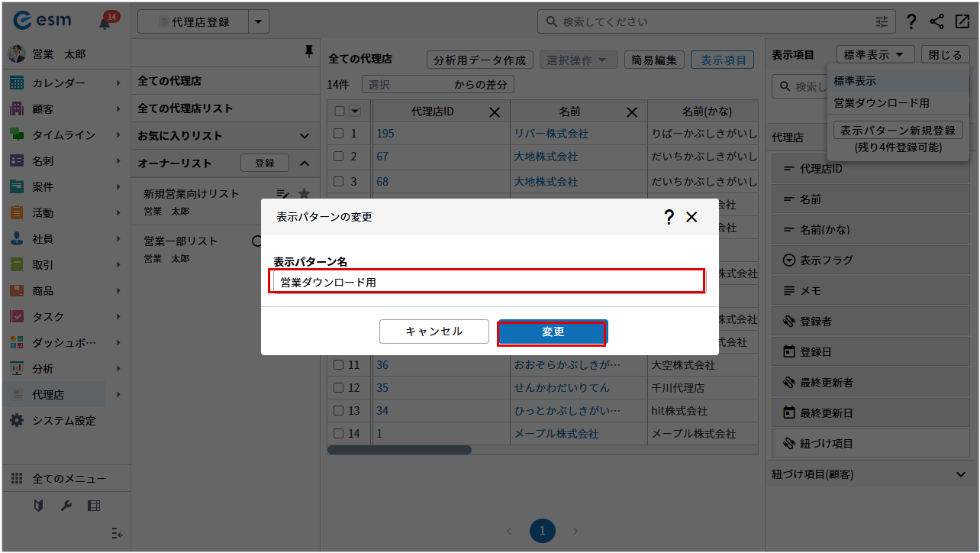Open 全ての代理店リスト
This screenshot has height=553, width=980.
coord(185,108)
